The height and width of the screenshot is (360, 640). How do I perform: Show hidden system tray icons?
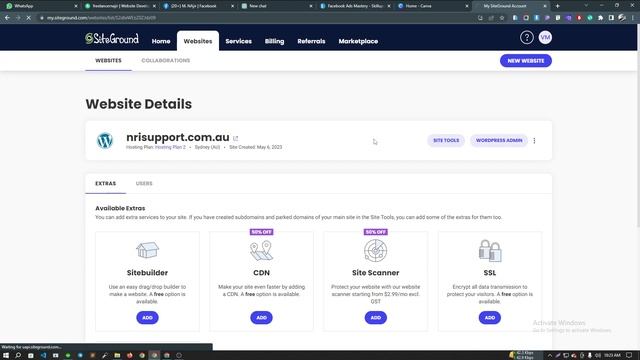click(549, 356)
